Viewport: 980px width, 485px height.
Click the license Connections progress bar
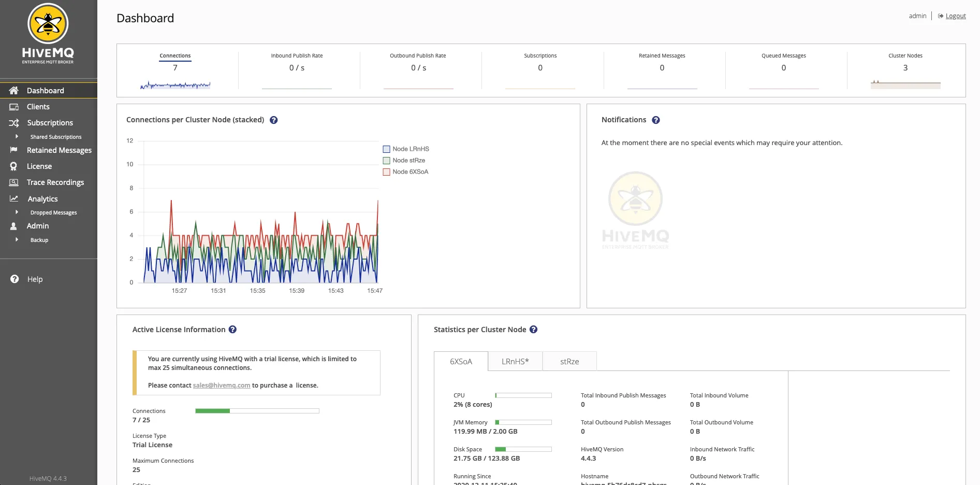(257, 411)
